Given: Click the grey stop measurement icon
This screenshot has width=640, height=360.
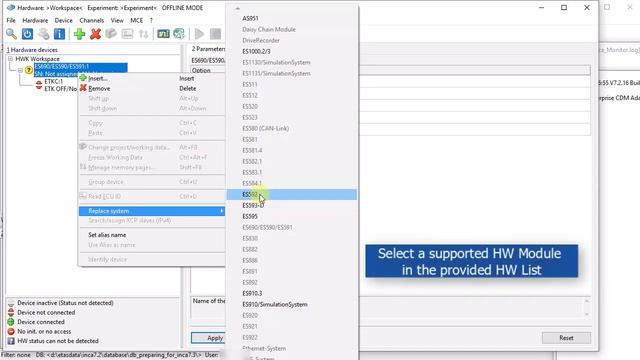Looking at the screenshot, I should (x=215, y=34).
